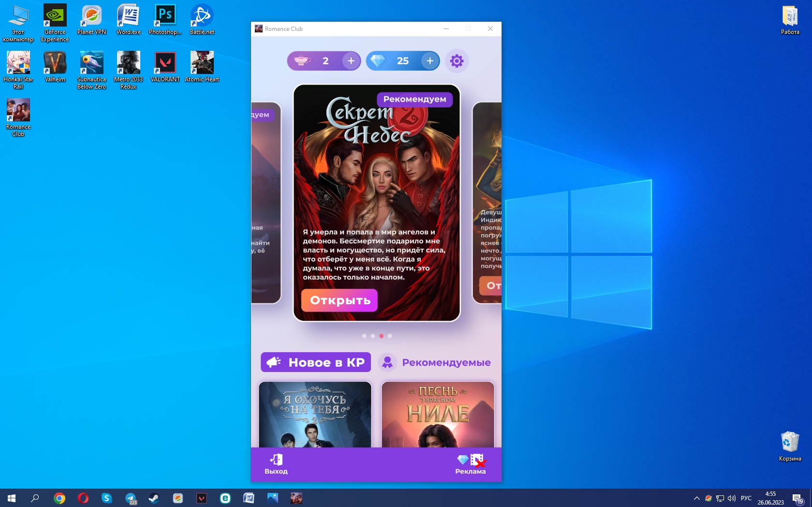Open Skype from the taskbar
The image size is (812, 507).
point(107,498)
